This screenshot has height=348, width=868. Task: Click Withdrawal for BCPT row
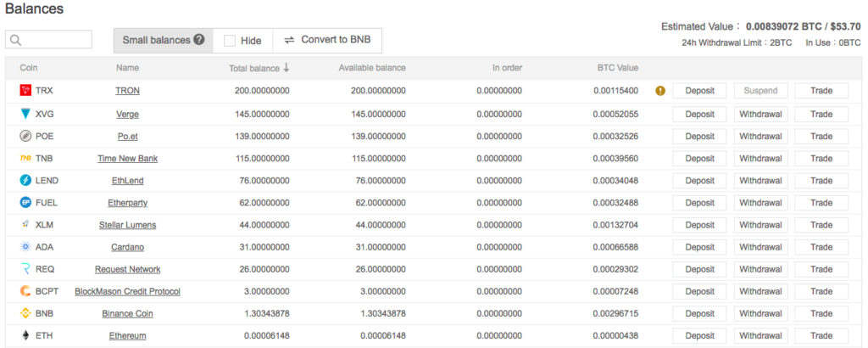pos(760,291)
